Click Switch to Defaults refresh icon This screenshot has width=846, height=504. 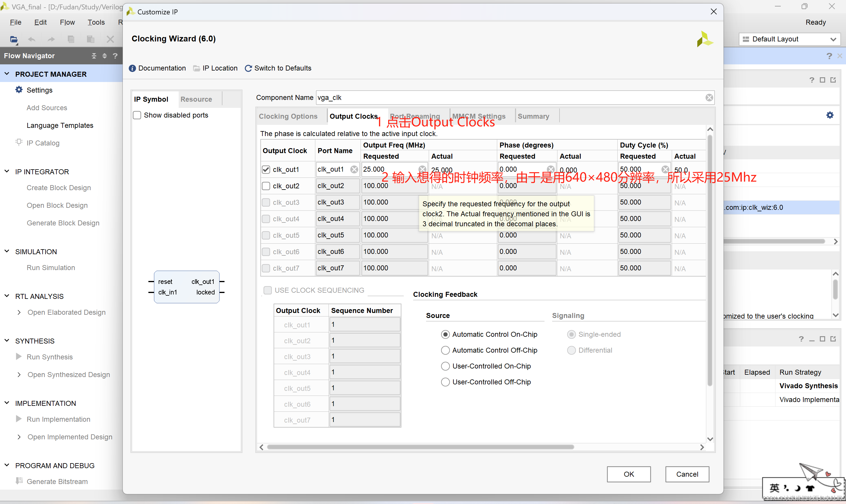point(248,68)
